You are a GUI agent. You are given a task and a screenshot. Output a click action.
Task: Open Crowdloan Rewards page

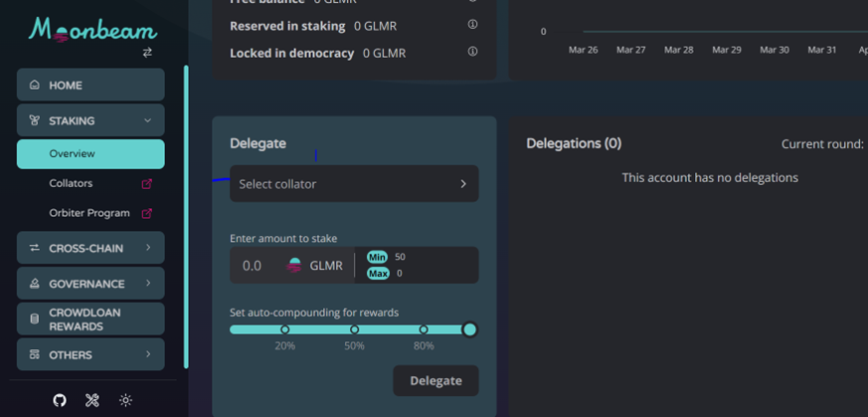tap(90, 319)
